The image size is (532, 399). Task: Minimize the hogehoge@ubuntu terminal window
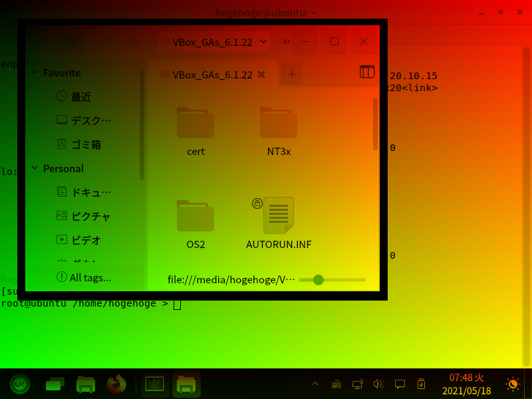[x=481, y=13]
